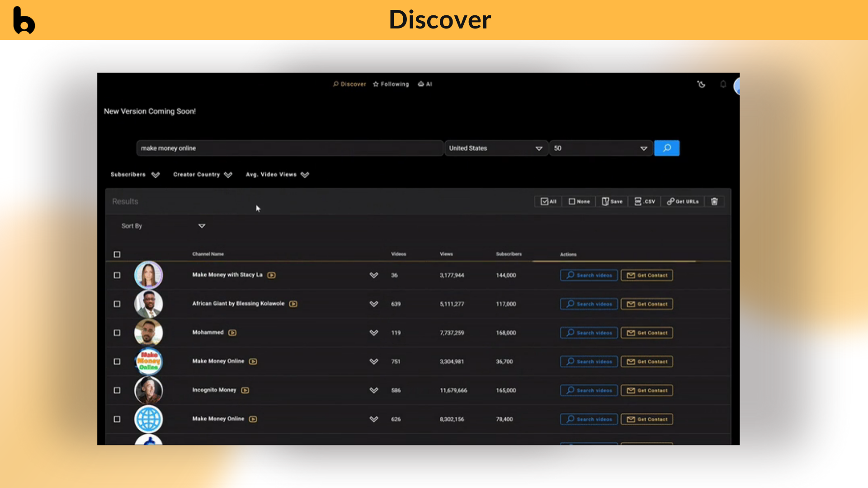
Task: Open the AI tab
Action: [x=425, y=84]
